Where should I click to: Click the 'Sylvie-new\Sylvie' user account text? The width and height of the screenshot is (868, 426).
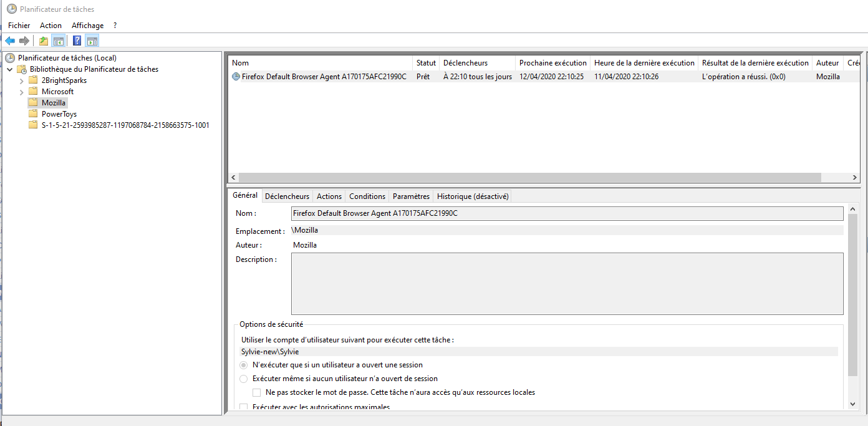tap(270, 352)
